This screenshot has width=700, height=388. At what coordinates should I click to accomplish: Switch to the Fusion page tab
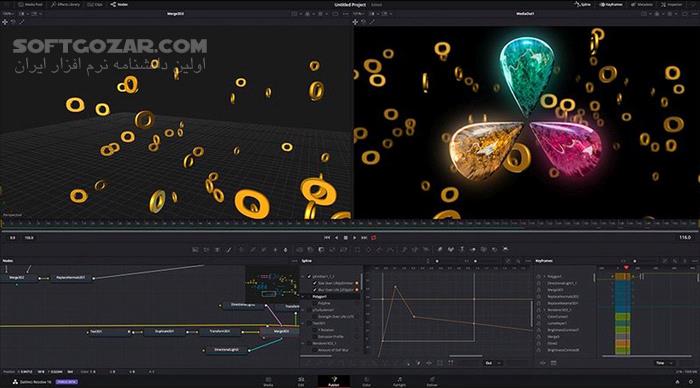(333, 382)
